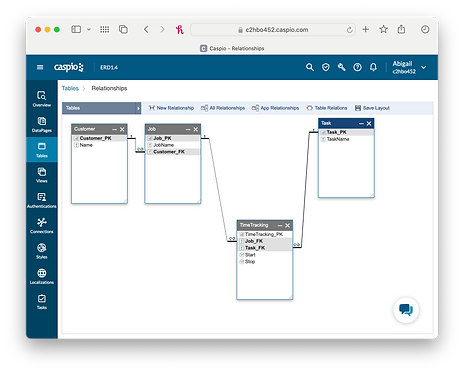Click the Safari address bar

[273, 30]
